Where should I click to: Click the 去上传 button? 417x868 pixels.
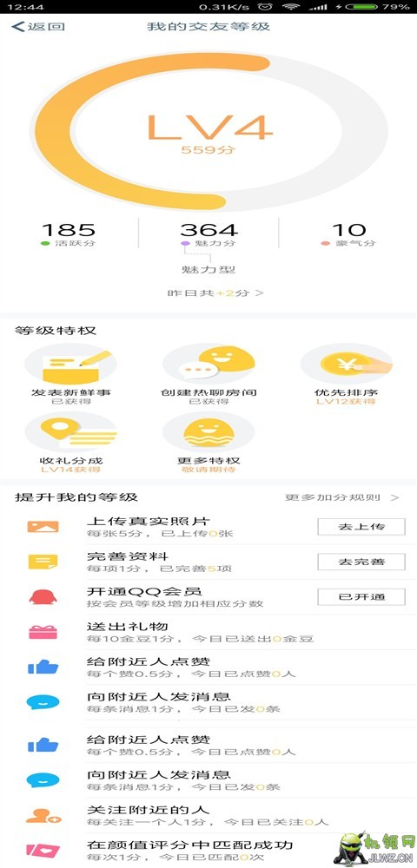pyautogui.click(x=361, y=527)
